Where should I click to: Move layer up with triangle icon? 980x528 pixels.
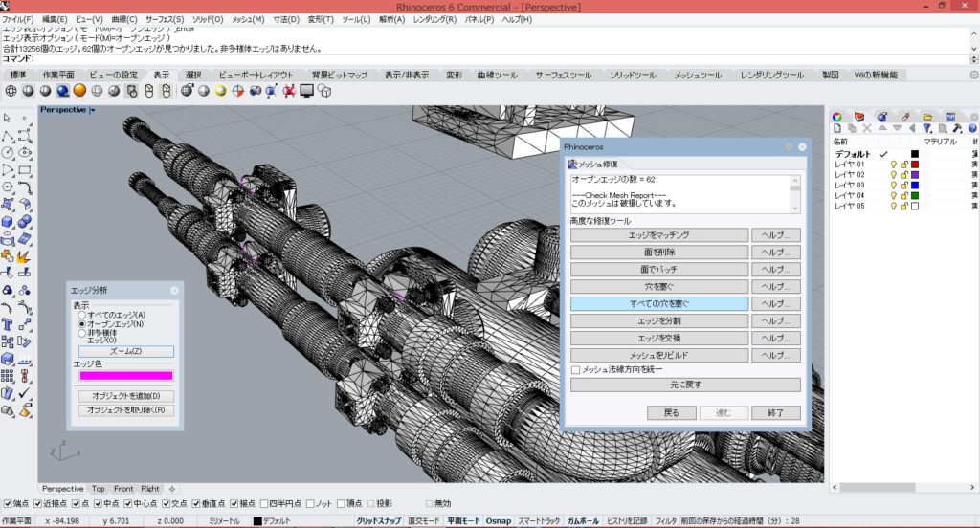881,128
